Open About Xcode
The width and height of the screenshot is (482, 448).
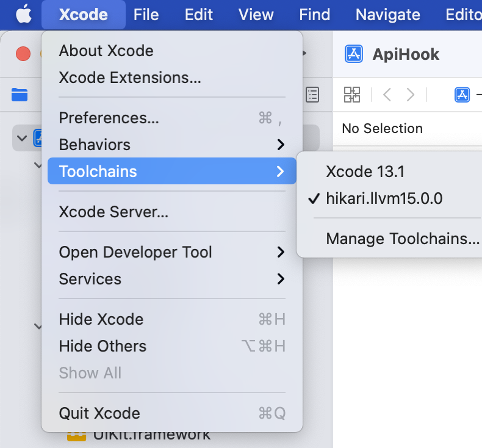tap(106, 51)
